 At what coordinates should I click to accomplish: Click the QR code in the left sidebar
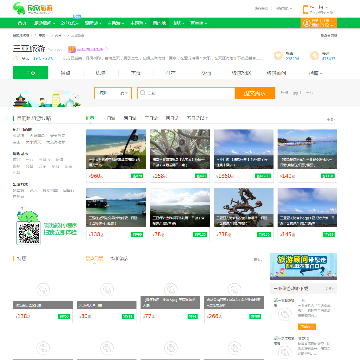pyautogui.click(x=29, y=233)
